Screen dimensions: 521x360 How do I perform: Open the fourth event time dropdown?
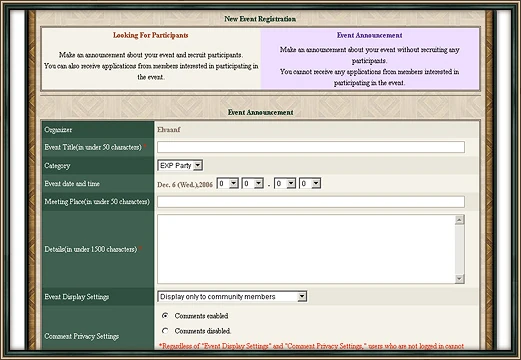(310, 183)
